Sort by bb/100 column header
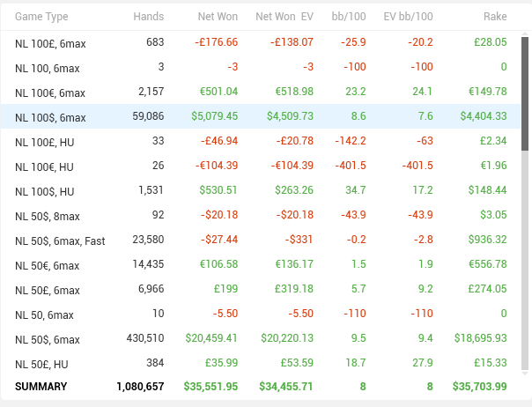Image resolution: width=532 pixels, height=407 pixels. coord(349,16)
